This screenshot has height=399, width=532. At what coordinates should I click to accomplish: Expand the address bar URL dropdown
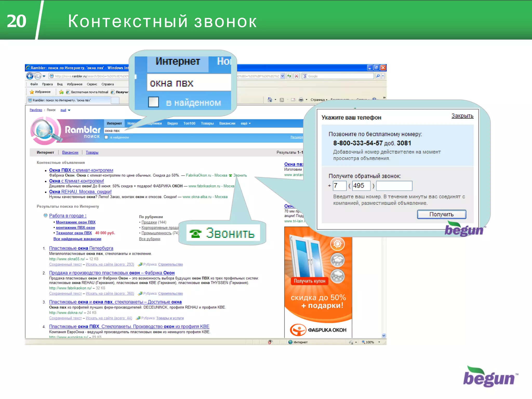pos(282,76)
